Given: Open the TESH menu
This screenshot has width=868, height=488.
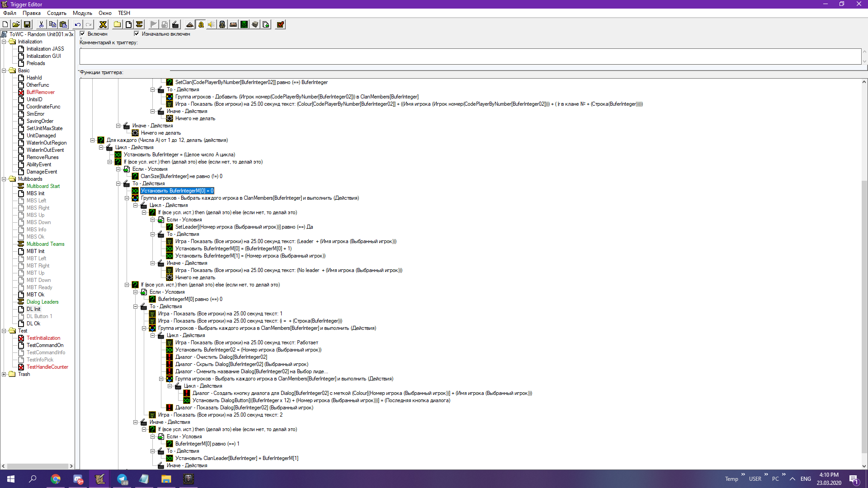Looking at the screenshot, I should [124, 13].
